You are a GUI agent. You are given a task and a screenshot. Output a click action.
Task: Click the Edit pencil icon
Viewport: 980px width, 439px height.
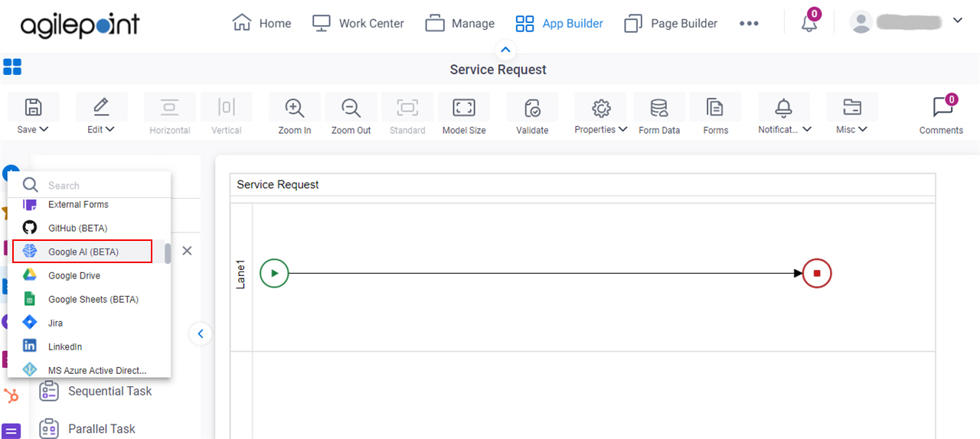pyautogui.click(x=100, y=107)
